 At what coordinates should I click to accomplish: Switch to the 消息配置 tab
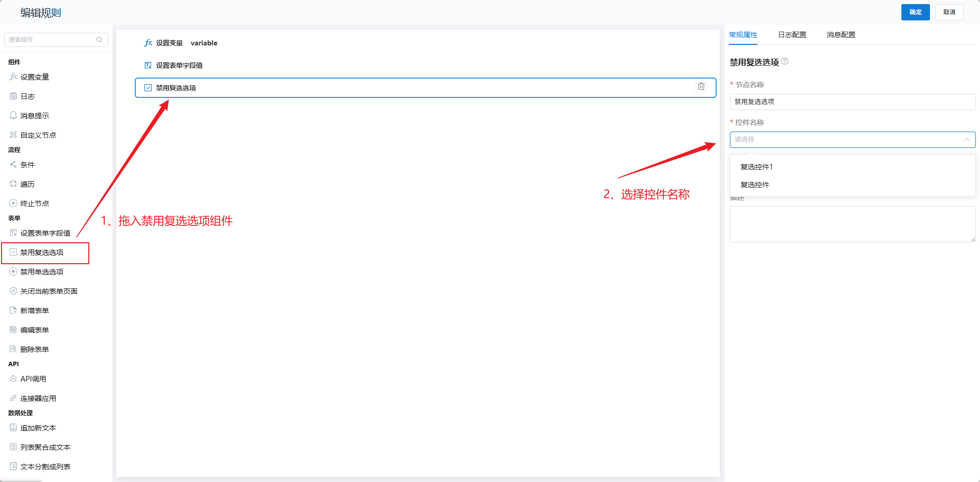point(841,35)
